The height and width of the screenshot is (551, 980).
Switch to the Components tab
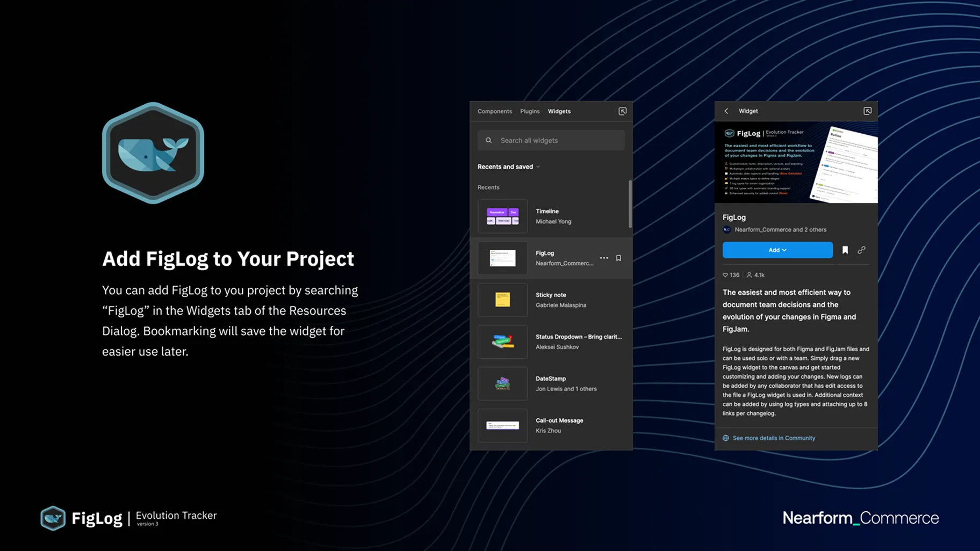(x=494, y=112)
